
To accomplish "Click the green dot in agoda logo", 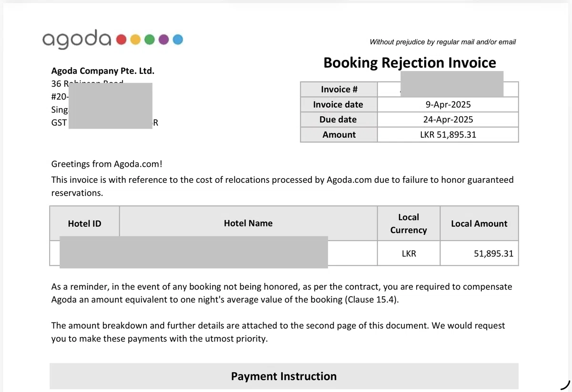I will [149, 40].
